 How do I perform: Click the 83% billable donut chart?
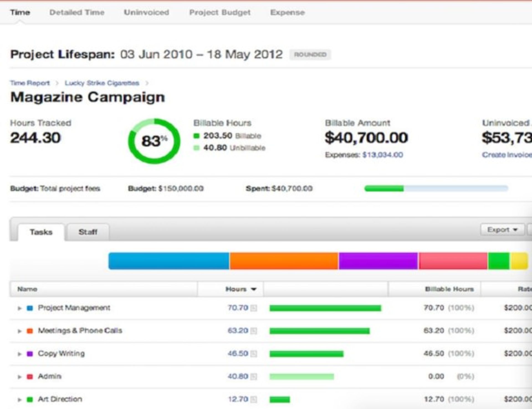coord(154,141)
